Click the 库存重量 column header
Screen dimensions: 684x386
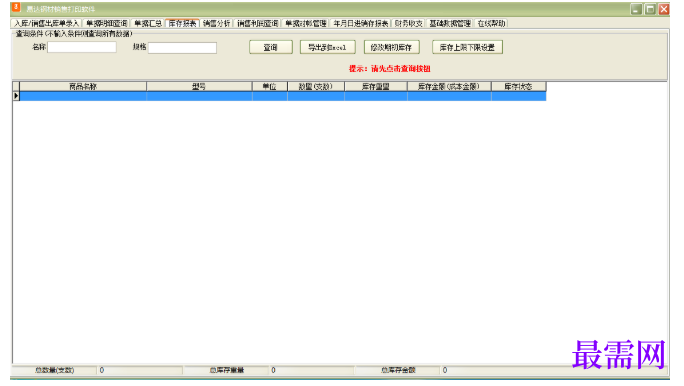[x=376, y=86]
